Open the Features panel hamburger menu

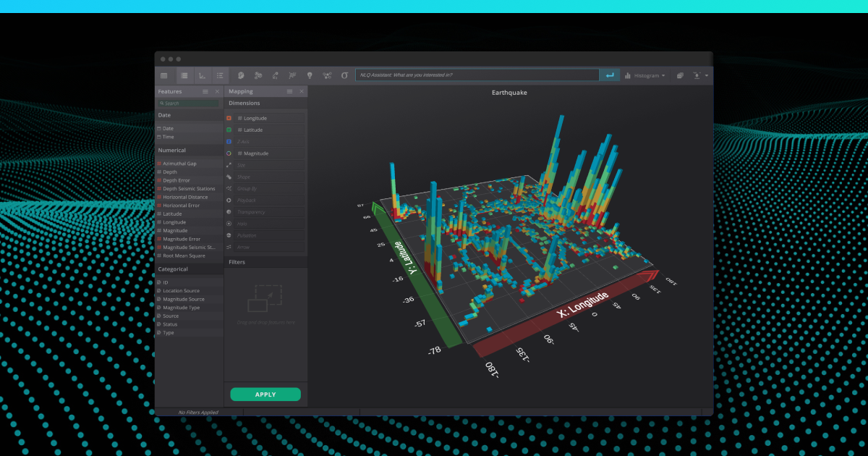[205, 92]
